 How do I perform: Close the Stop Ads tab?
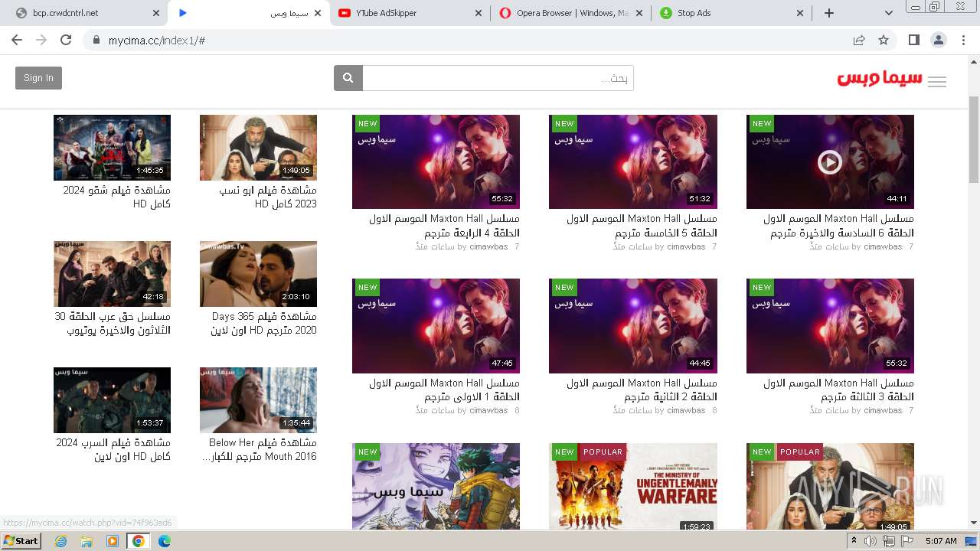coord(800,13)
